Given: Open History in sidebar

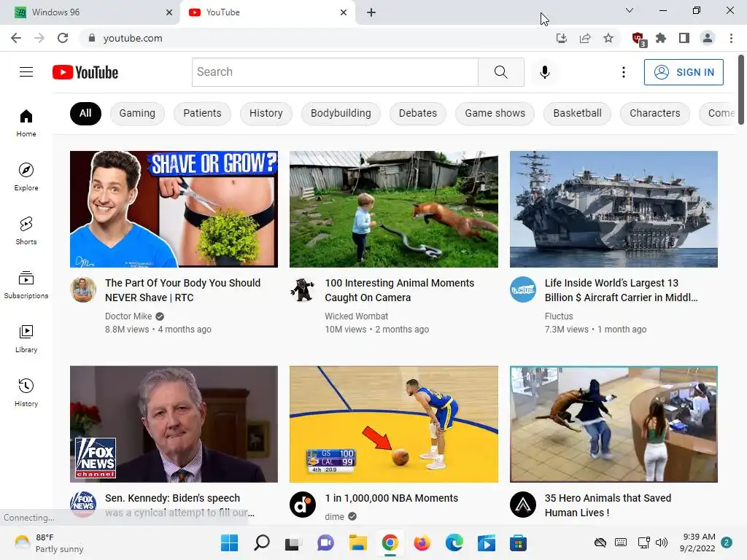Looking at the screenshot, I should (26, 393).
